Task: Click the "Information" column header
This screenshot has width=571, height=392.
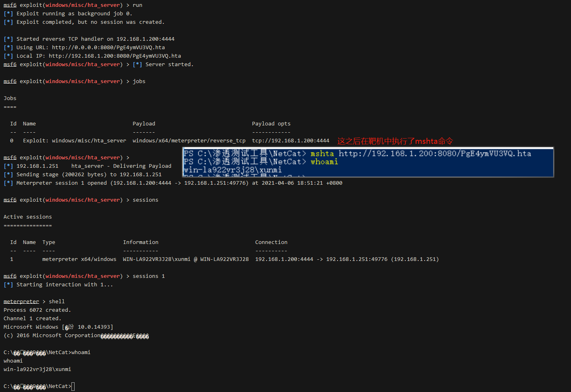Action: click(141, 242)
